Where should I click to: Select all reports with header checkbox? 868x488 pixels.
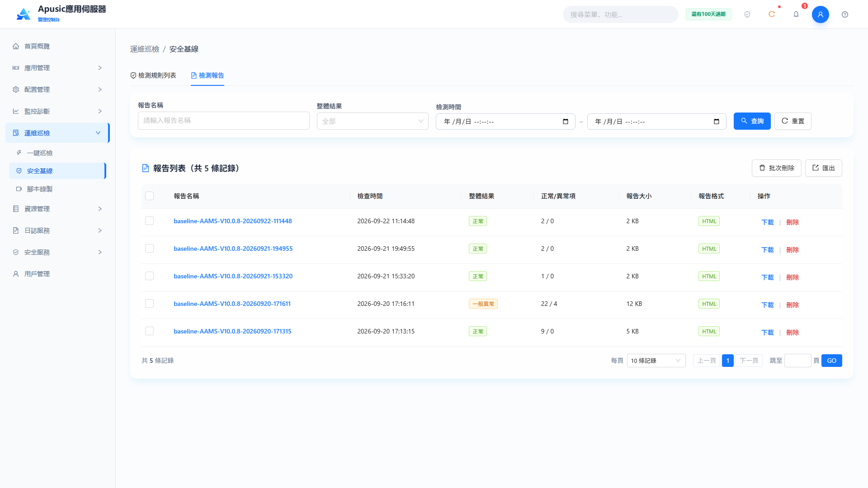point(150,196)
